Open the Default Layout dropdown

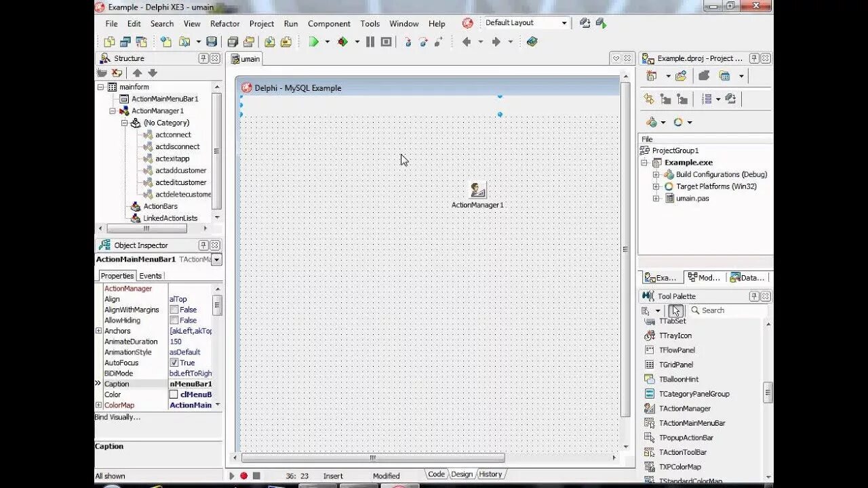pyautogui.click(x=564, y=23)
